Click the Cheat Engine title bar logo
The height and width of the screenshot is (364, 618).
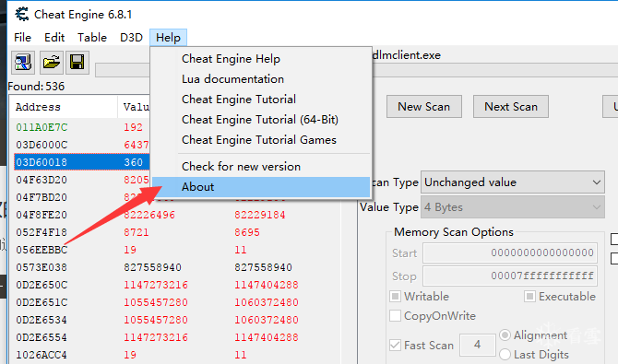pos(22,14)
